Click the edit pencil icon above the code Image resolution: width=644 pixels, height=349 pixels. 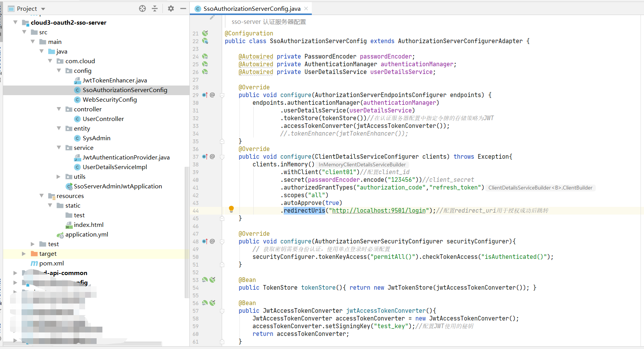click(x=212, y=17)
